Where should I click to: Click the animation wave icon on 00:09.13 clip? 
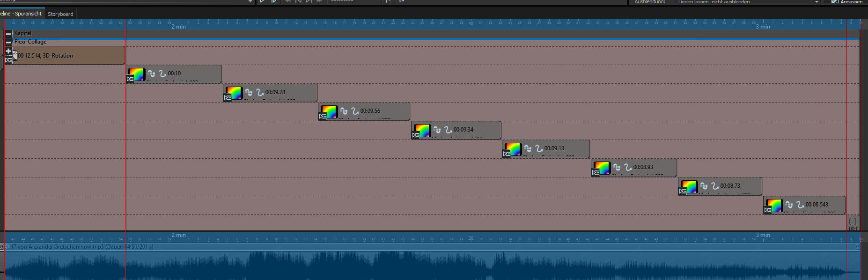(x=528, y=148)
